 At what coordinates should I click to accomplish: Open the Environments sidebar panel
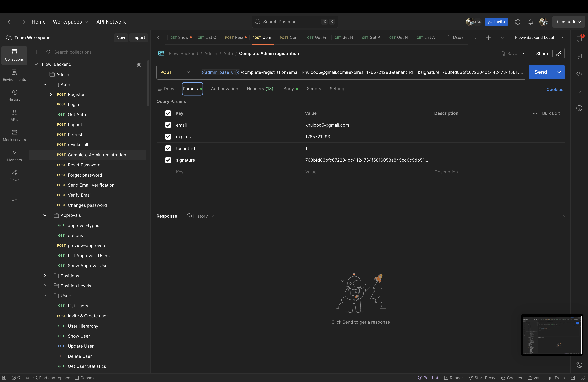point(14,75)
